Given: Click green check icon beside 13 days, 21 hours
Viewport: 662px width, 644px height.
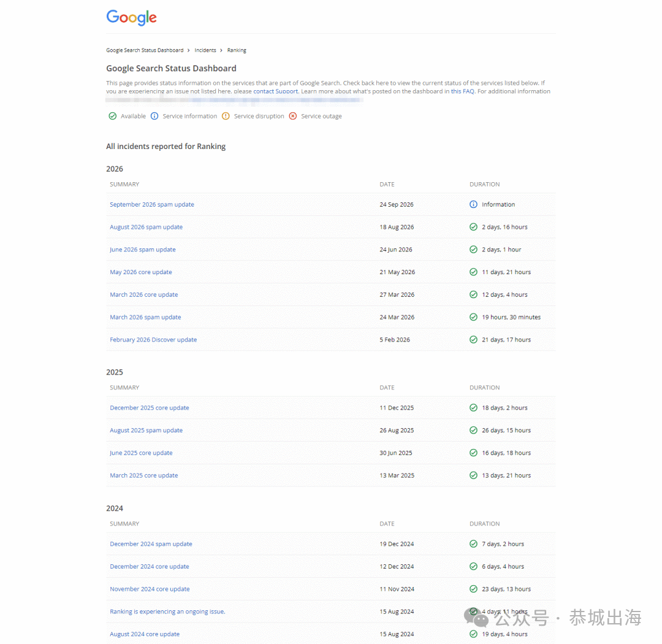Looking at the screenshot, I should click(474, 475).
